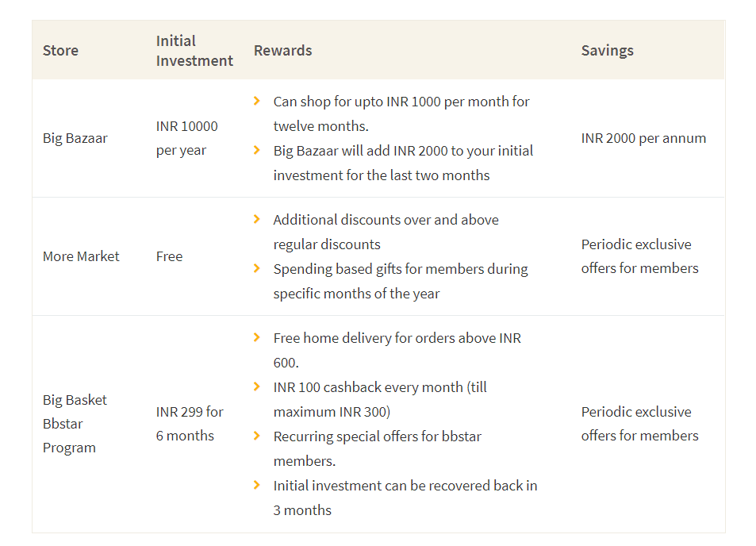
Task: Click the 'Initial Investment' column header
Action: (194, 51)
